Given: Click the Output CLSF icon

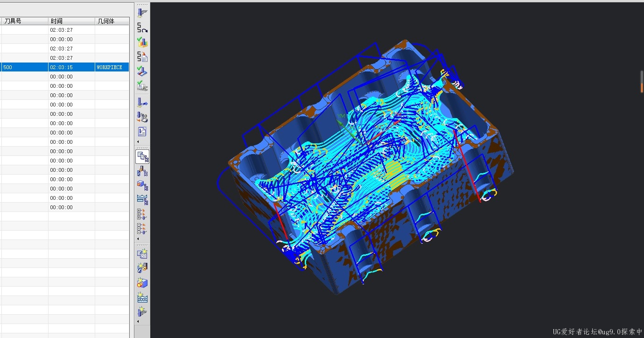Looking at the screenshot, I should pyautogui.click(x=142, y=102).
